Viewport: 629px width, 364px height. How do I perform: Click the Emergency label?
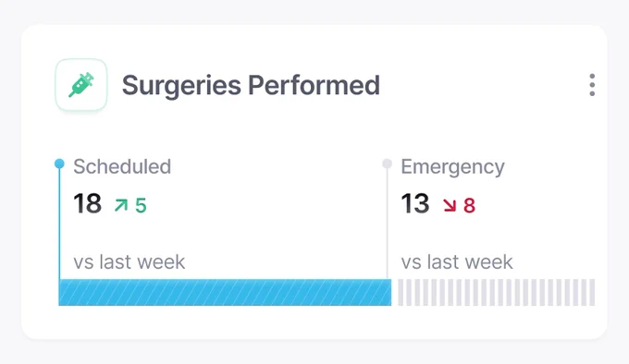coord(453,167)
